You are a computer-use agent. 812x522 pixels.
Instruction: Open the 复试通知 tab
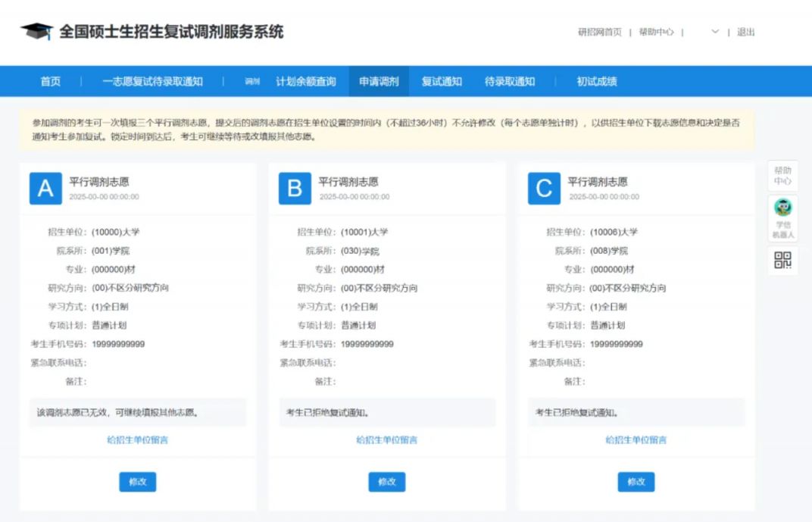(x=442, y=81)
